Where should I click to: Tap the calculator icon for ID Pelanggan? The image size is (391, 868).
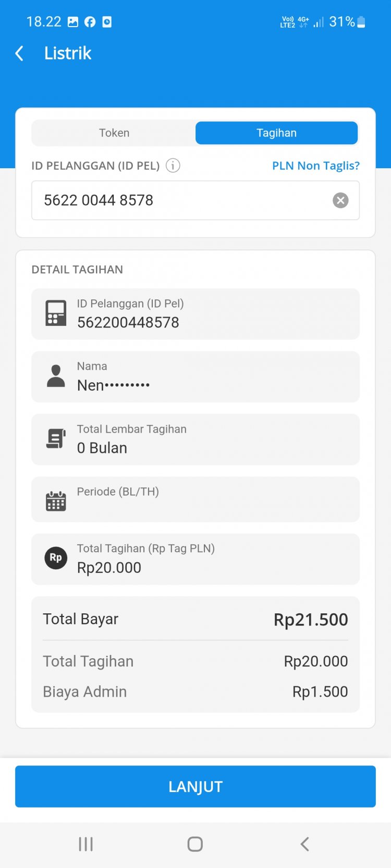(56, 313)
